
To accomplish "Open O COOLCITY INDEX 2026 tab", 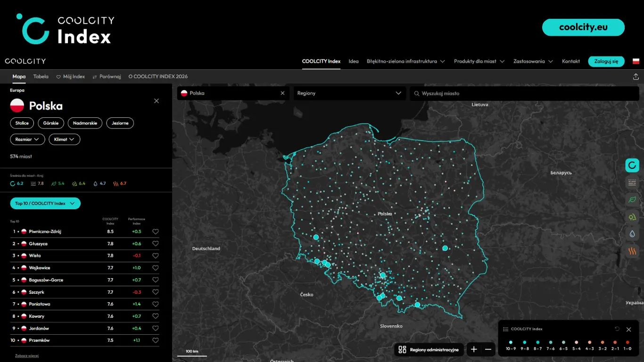I will (158, 76).
